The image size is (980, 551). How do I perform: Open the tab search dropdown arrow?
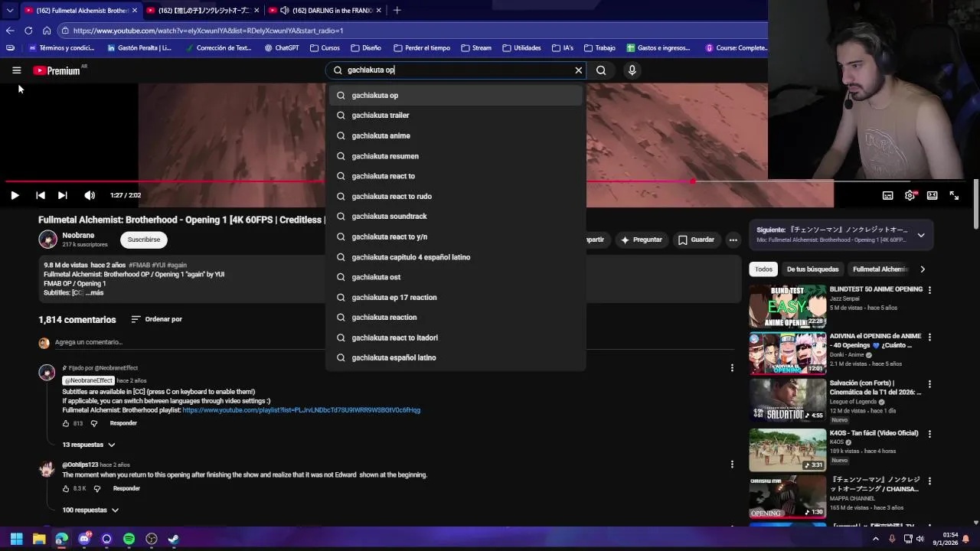tap(9, 11)
